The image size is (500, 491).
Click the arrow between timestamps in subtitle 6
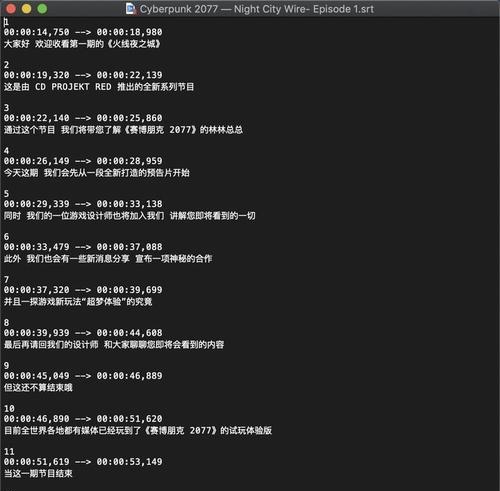pos(83,247)
